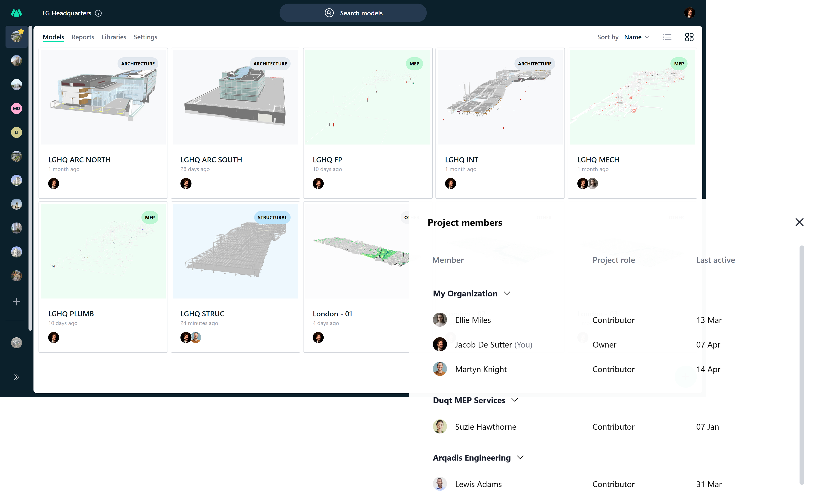Open the LI project in sidebar
823x504 pixels.
pos(16,133)
